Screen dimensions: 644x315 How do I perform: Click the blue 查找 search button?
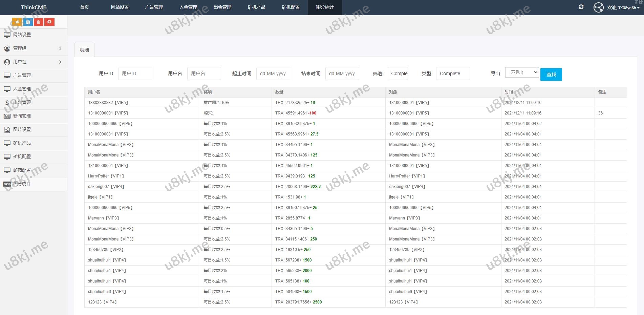pyautogui.click(x=551, y=75)
